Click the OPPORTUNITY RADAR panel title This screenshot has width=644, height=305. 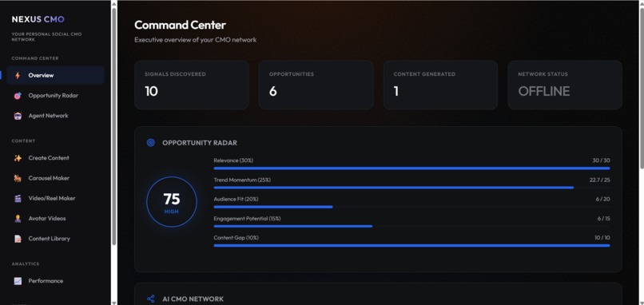tap(200, 143)
